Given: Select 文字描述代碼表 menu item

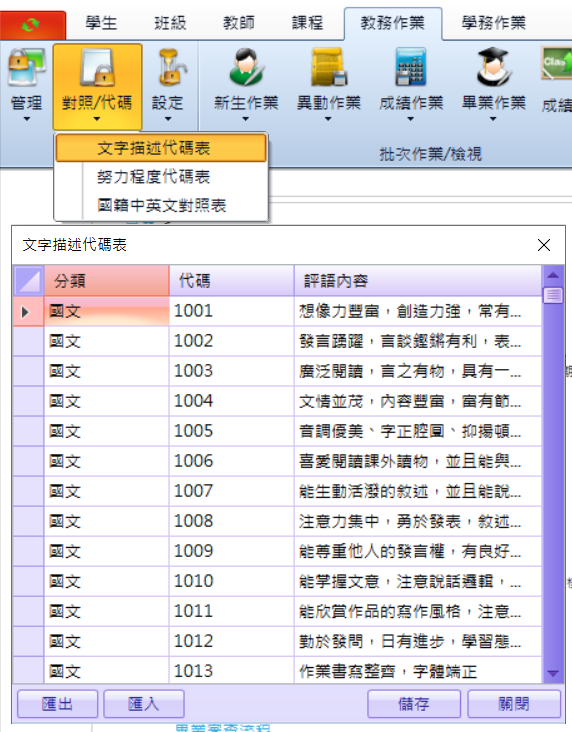Looking at the screenshot, I should 161,148.
